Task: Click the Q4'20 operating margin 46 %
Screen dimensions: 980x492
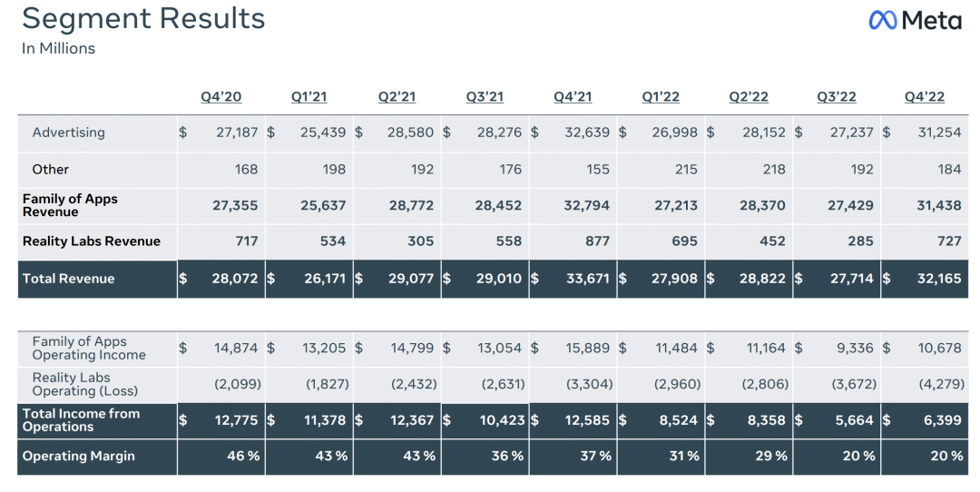Action: click(x=243, y=456)
